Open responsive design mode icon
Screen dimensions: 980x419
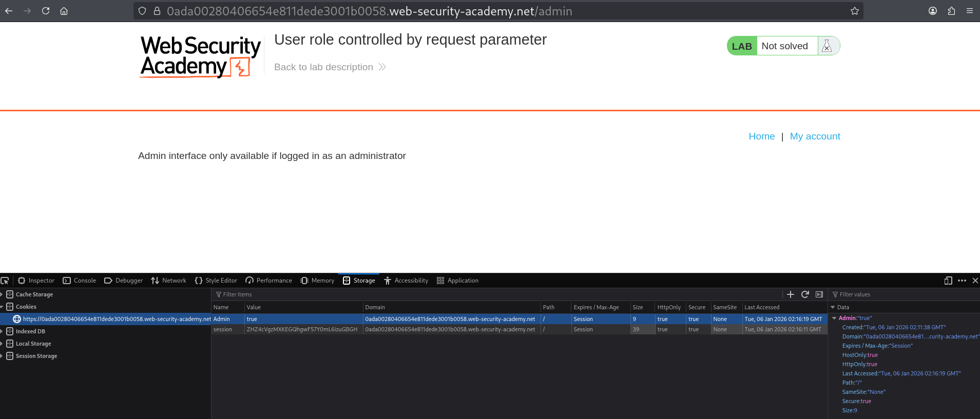(x=948, y=281)
